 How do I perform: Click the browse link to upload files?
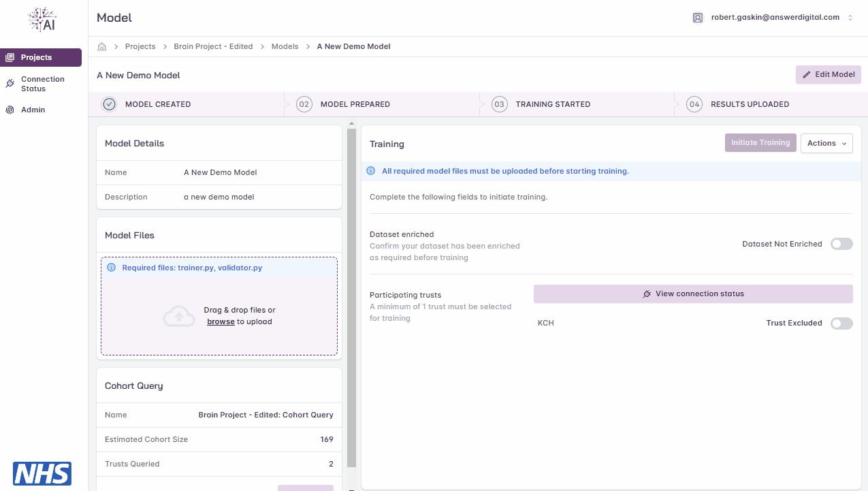click(x=221, y=321)
